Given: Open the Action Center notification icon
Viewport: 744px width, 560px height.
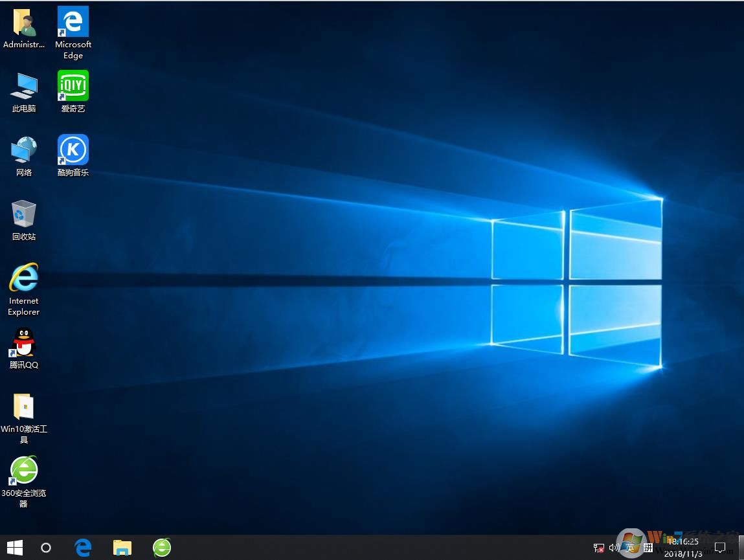Looking at the screenshot, I should pyautogui.click(x=719, y=548).
